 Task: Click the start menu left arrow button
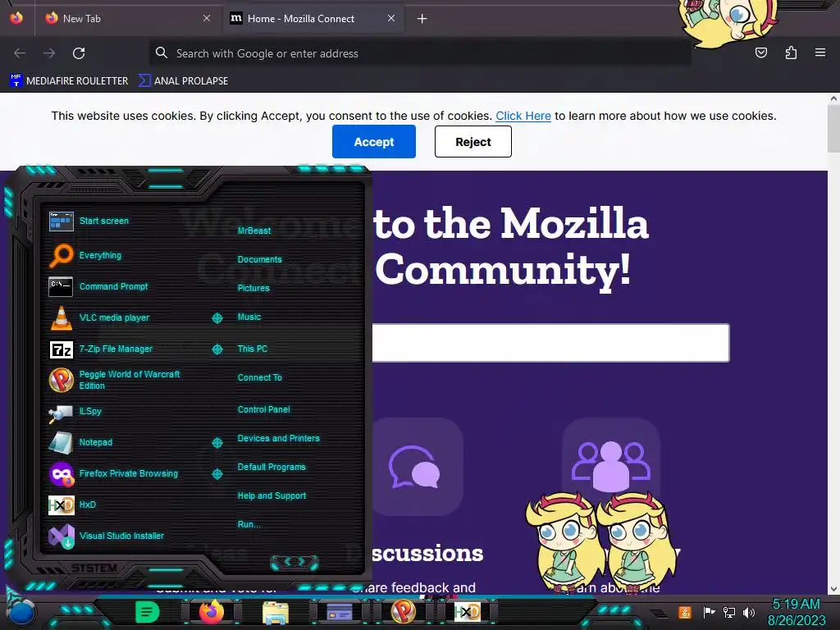[x=286, y=561]
